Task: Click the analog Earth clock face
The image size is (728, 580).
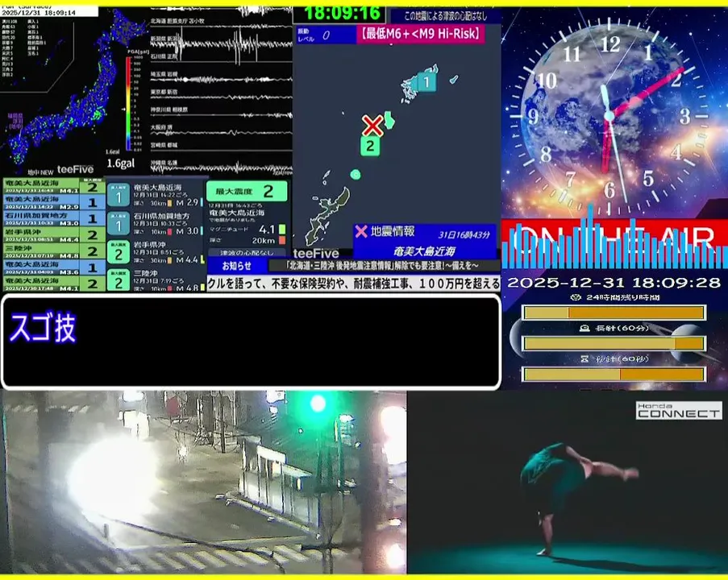Action: [609, 116]
